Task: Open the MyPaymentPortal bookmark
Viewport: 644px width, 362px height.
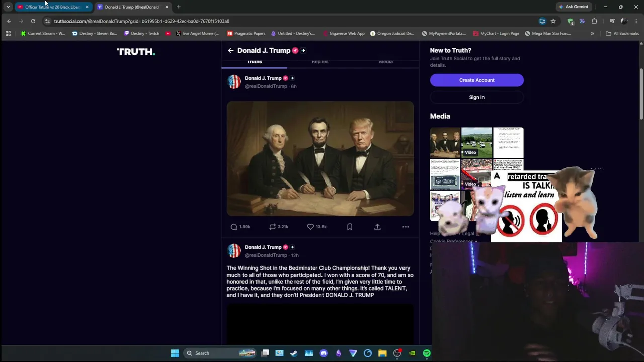Action: tap(444, 34)
